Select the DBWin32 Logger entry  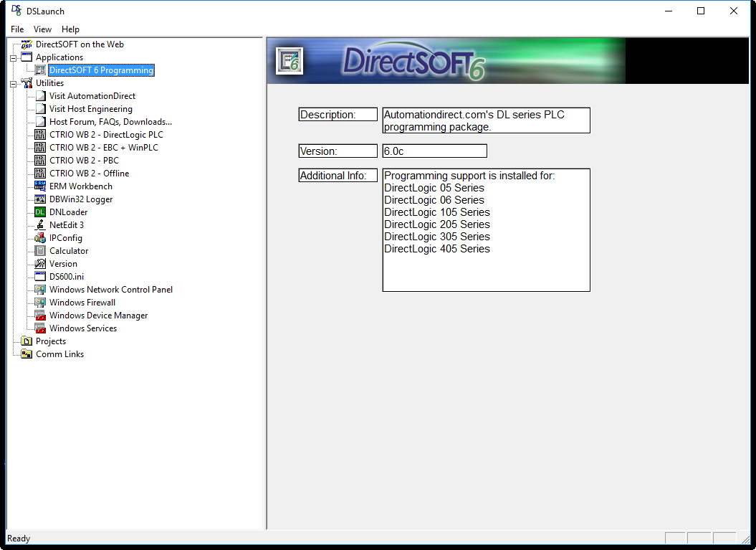81,199
